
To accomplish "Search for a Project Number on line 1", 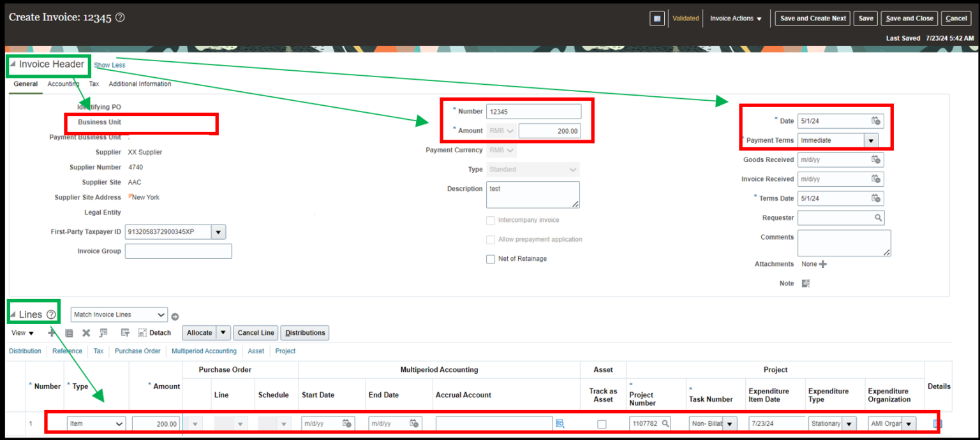I will click(665, 423).
